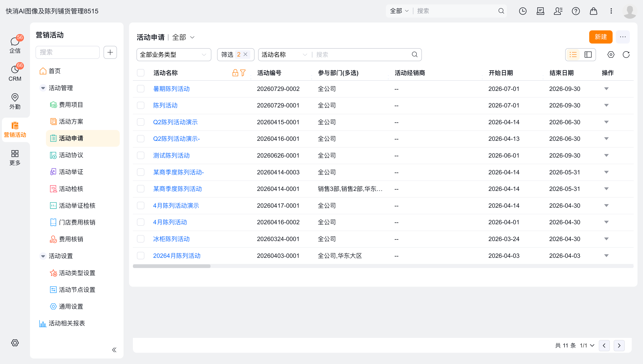Open the 企信 messaging icon
The image size is (643, 364).
15,45
